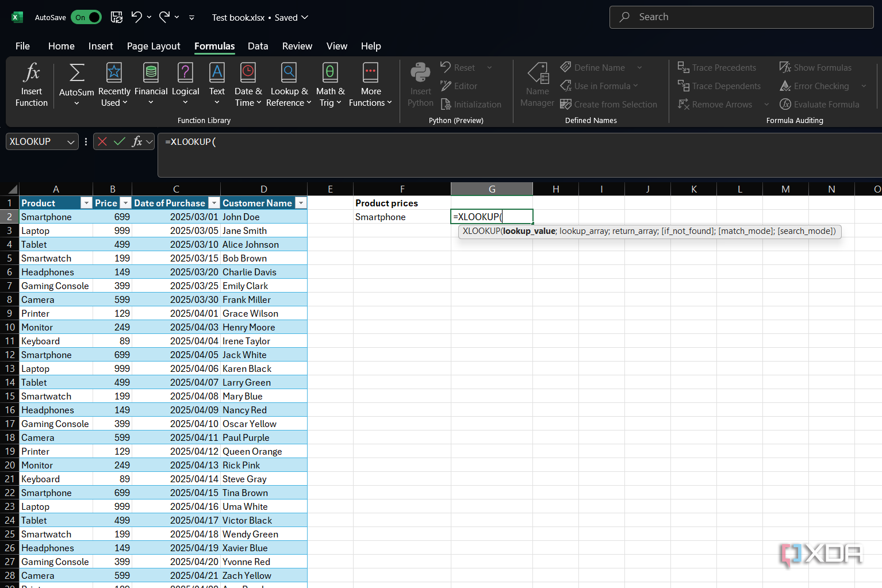Click lookup_value in the XLOOKUP tooltip

pyautogui.click(x=529, y=231)
